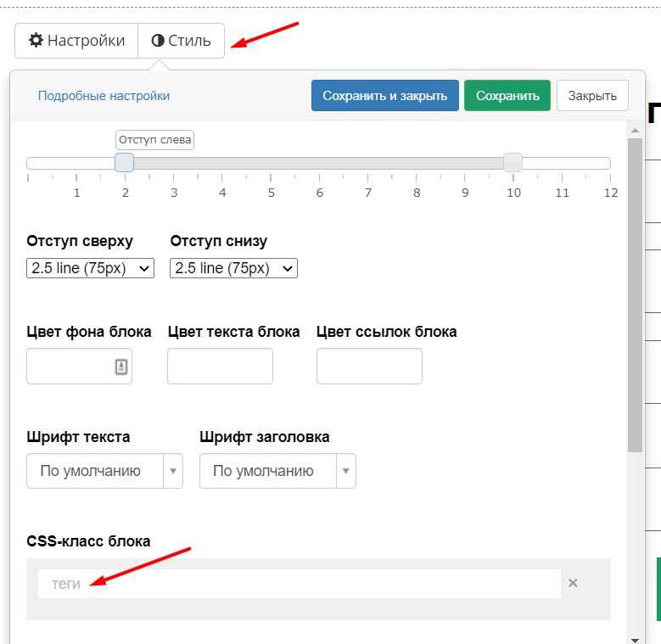Open the Настройки tab with gear icon
Image resolution: width=661 pixels, height=644 pixels.
click(76, 41)
